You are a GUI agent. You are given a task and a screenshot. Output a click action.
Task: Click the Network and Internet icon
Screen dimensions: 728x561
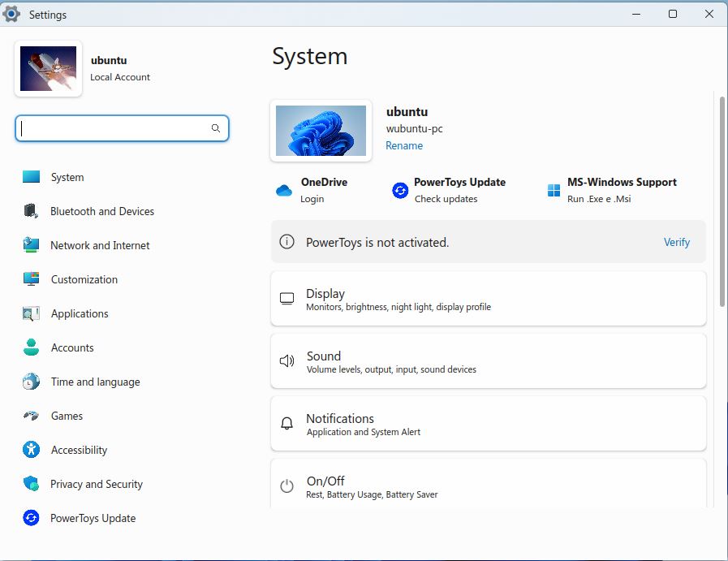(31, 245)
